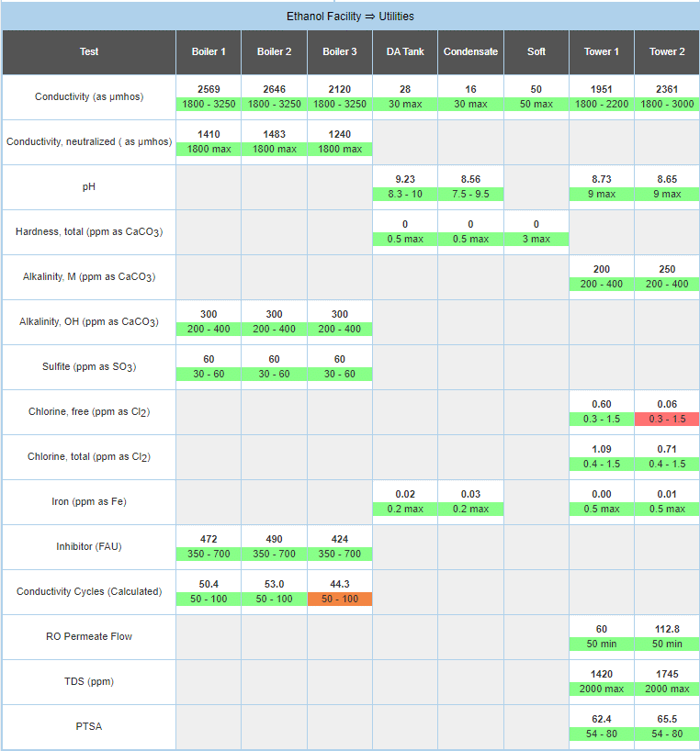Image resolution: width=700 pixels, height=751 pixels.
Task: Select the Sulfite (ppm as SO3) row label
Action: pos(89,367)
